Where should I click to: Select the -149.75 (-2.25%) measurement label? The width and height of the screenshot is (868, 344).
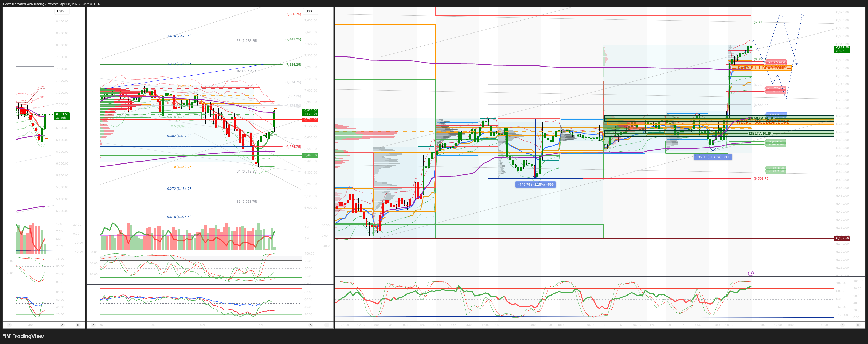tap(535, 184)
